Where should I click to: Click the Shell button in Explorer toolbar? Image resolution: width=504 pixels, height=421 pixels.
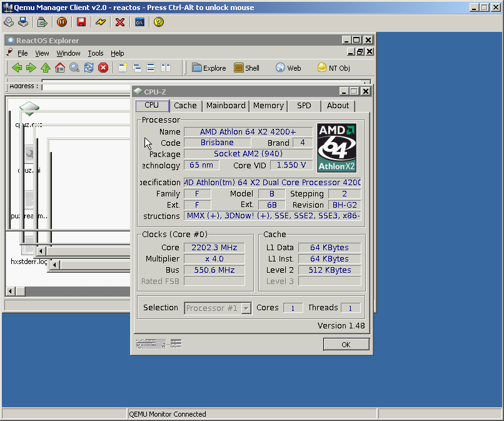click(246, 68)
